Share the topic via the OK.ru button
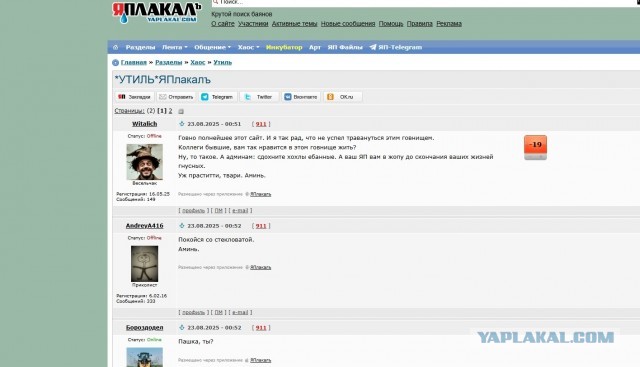The width and height of the screenshot is (640, 367). pos(342,97)
